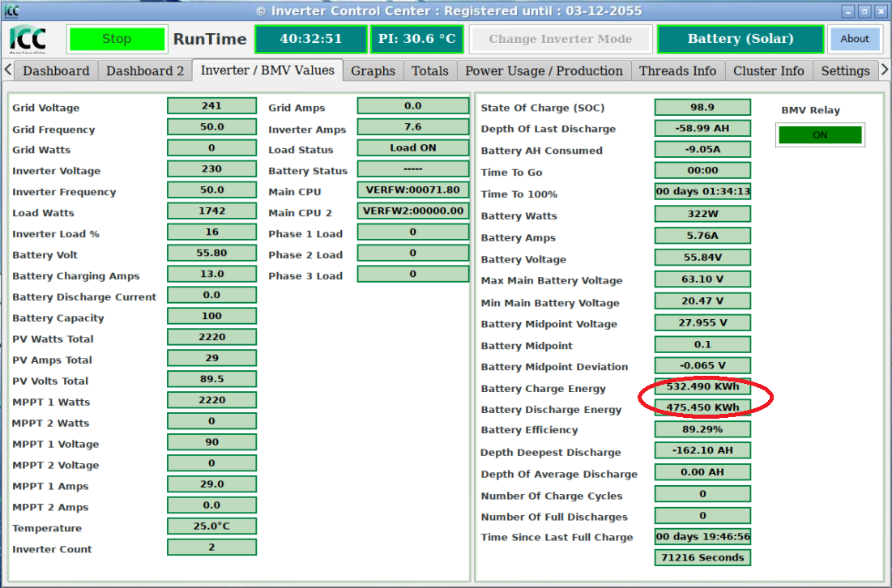
Task: Close the Inverter Control Center window
Action: pyautogui.click(x=881, y=11)
